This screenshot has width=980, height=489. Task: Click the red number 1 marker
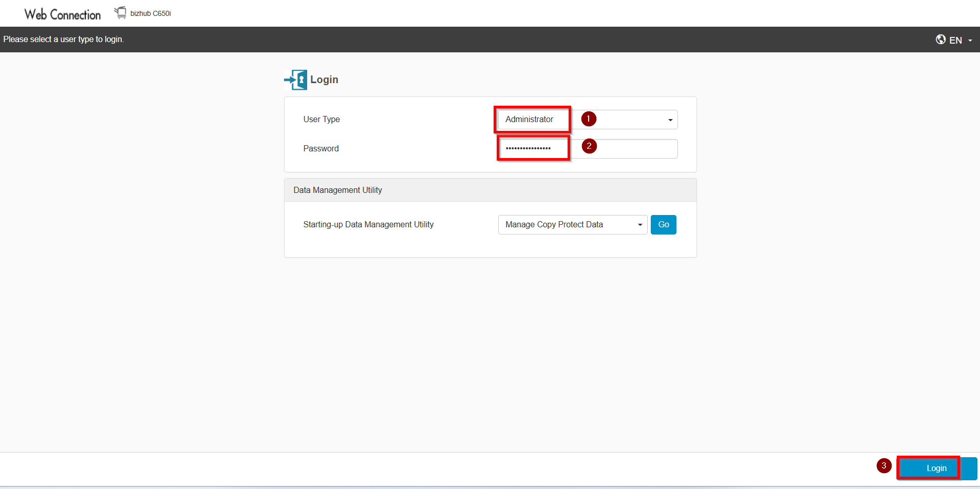pyautogui.click(x=589, y=119)
